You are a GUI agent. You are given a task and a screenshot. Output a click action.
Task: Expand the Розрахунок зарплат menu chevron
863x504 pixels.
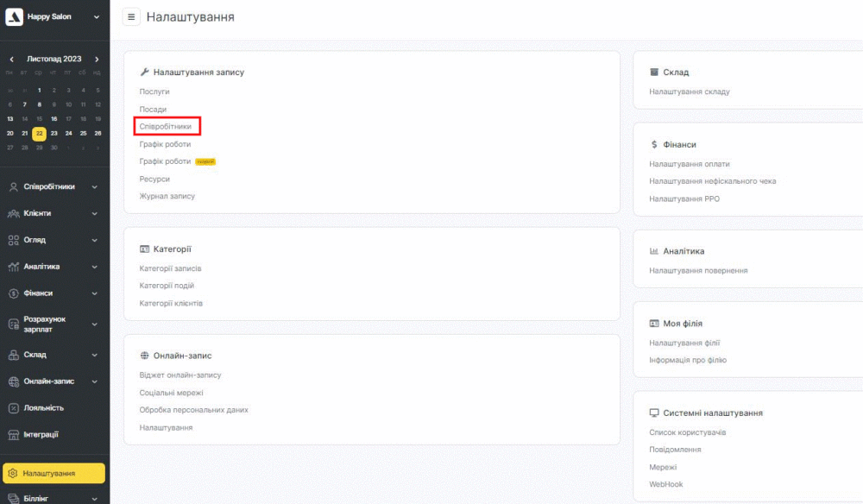(95, 324)
